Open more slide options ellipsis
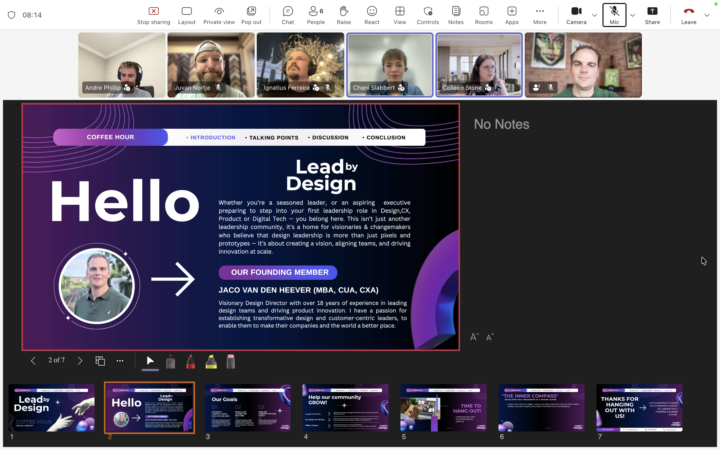720x450 pixels. (x=120, y=361)
